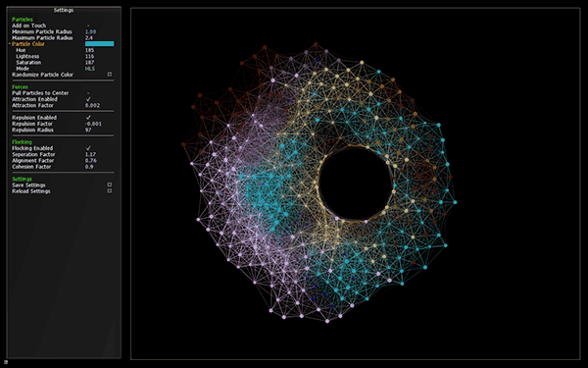The width and height of the screenshot is (588, 368).
Task: Click the Flocking Enabled label
Action: (32, 148)
